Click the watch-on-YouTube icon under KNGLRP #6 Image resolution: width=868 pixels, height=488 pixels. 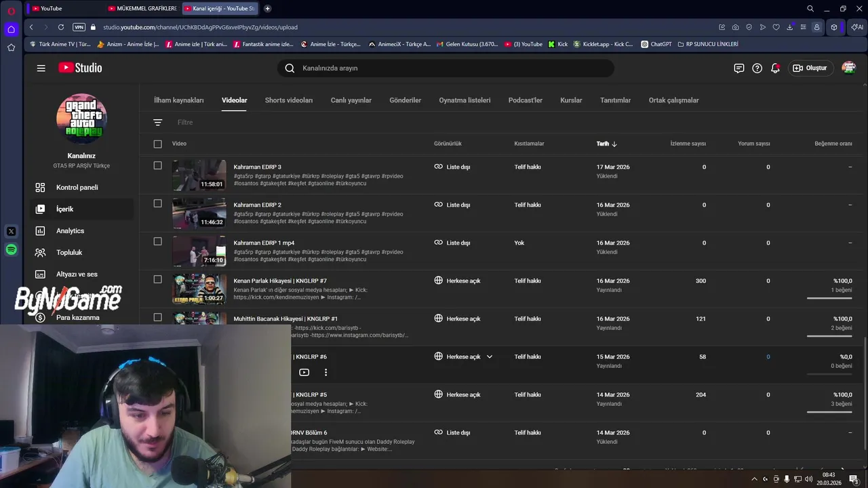[x=304, y=372]
